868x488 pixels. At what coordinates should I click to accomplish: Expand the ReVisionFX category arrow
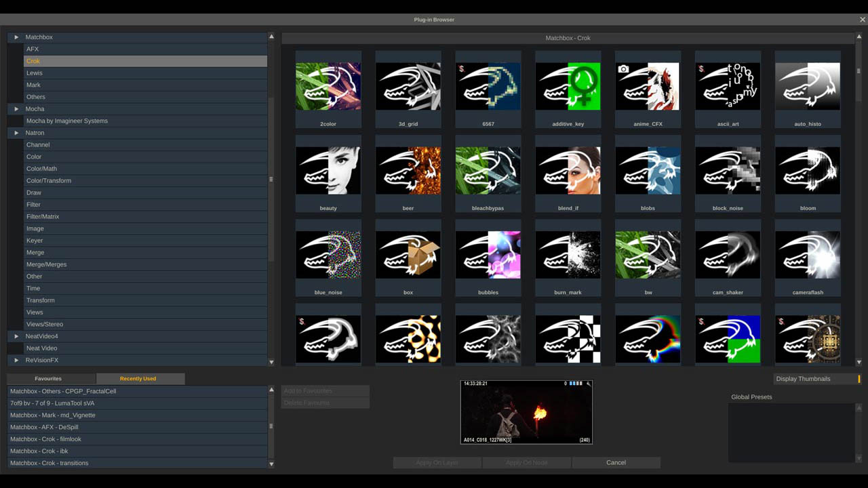coord(16,360)
